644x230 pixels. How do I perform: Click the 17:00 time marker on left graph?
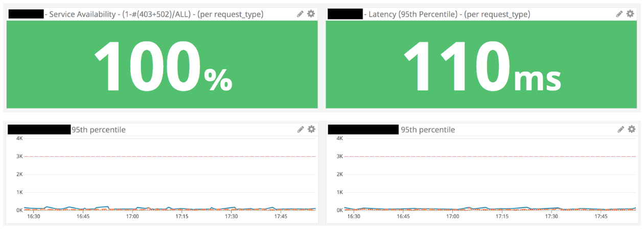coord(132,217)
